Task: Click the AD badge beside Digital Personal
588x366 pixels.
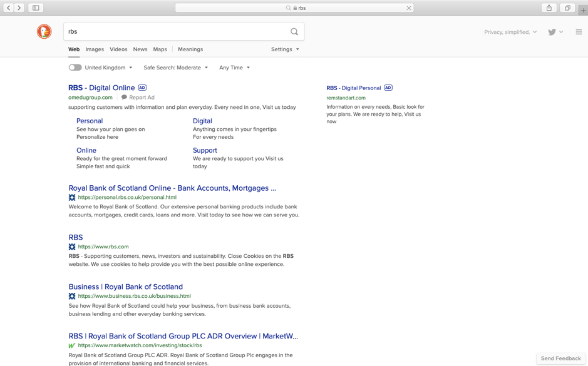Action: (x=388, y=88)
